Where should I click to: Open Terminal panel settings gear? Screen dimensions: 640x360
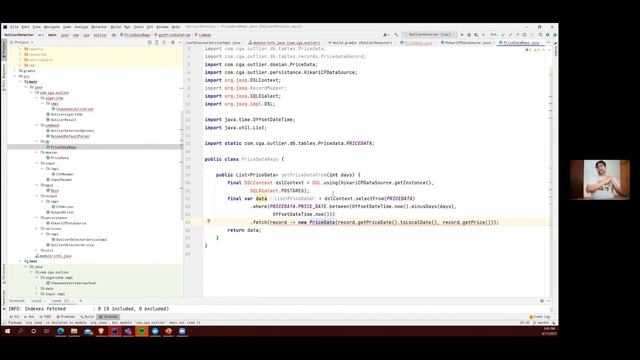coord(542,301)
